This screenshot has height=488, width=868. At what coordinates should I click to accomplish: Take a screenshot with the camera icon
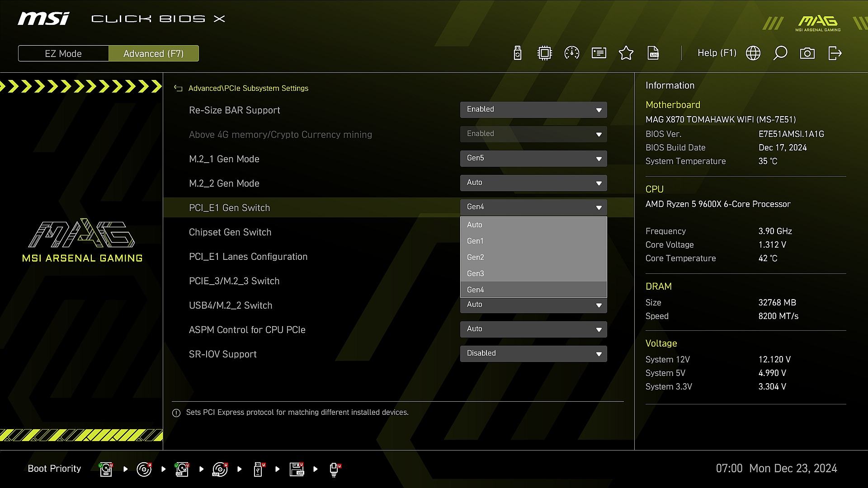(807, 53)
